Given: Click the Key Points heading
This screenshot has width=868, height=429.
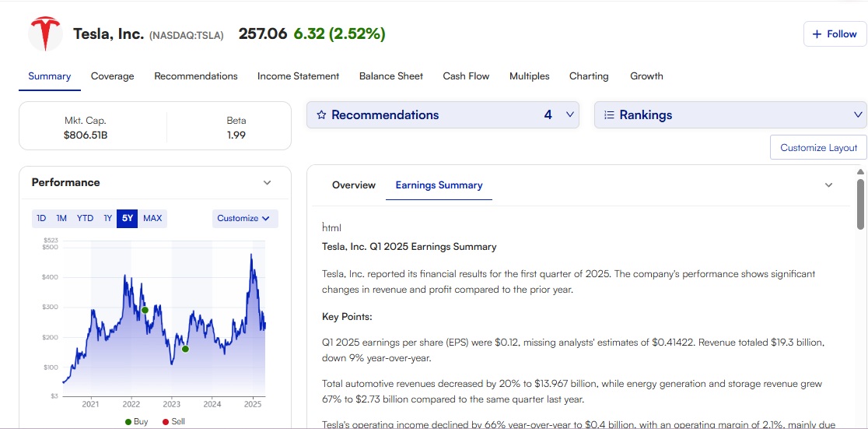Looking at the screenshot, I should pos(347,317).
